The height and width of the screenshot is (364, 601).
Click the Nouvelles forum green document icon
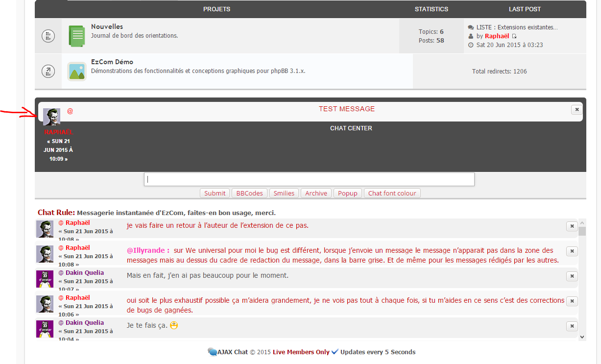(x=76, y=36)
